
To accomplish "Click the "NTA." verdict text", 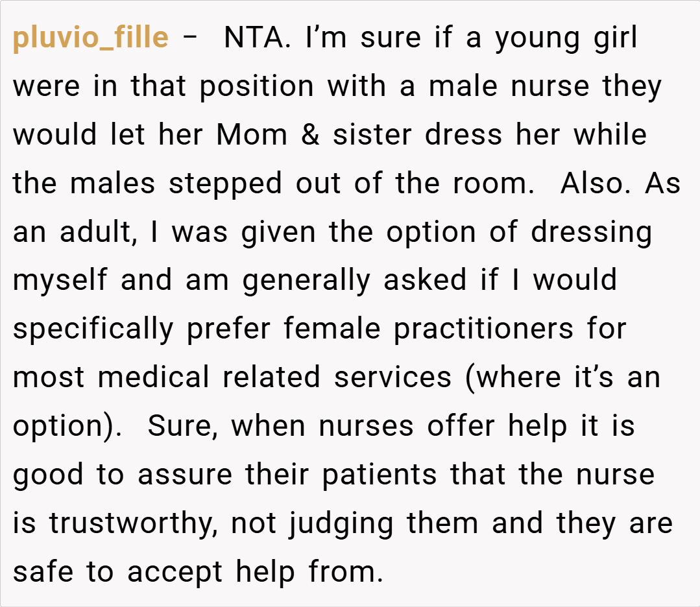I will click(x=254, y=38).
